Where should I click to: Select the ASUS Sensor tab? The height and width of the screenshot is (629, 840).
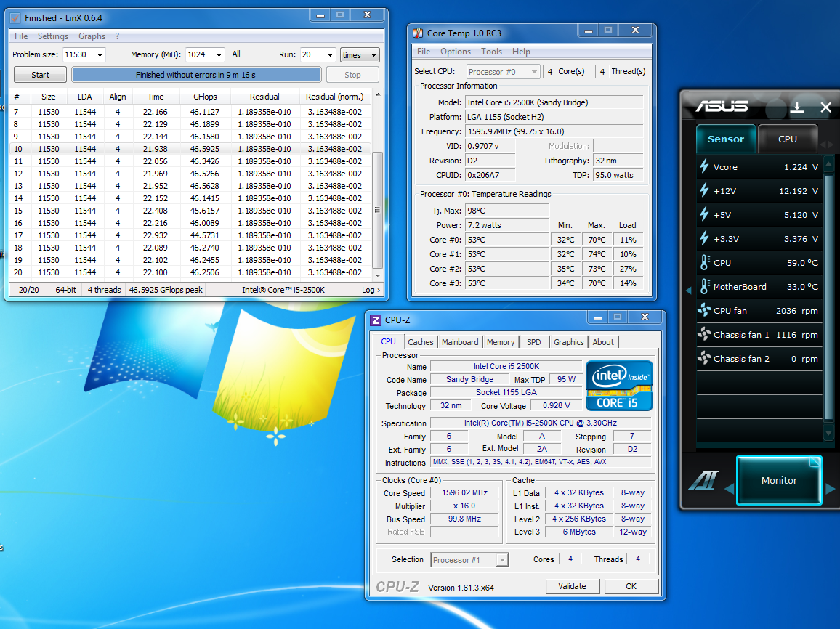click(x=726, y=139)
